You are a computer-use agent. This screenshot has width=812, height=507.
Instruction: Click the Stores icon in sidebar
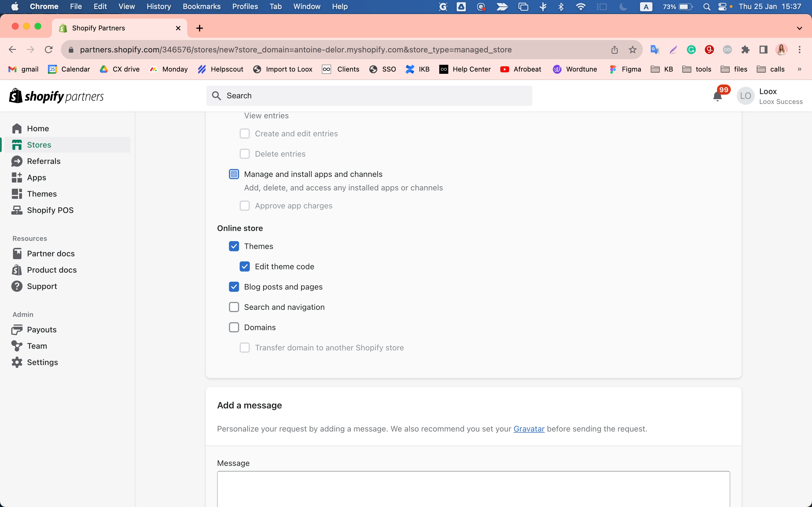pyautogui.click(x=17, y=145)
